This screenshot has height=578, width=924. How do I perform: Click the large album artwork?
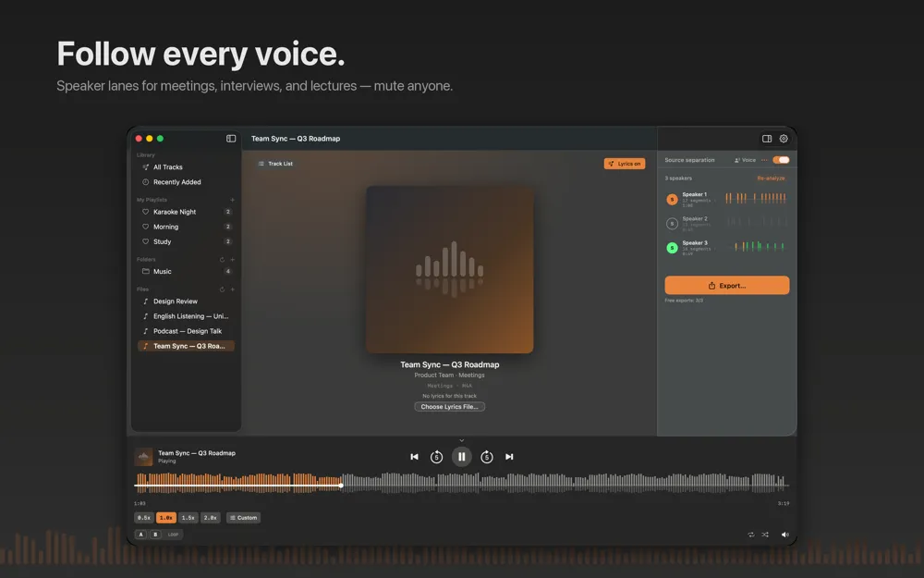pyautogui.click(x=450, y=270)
